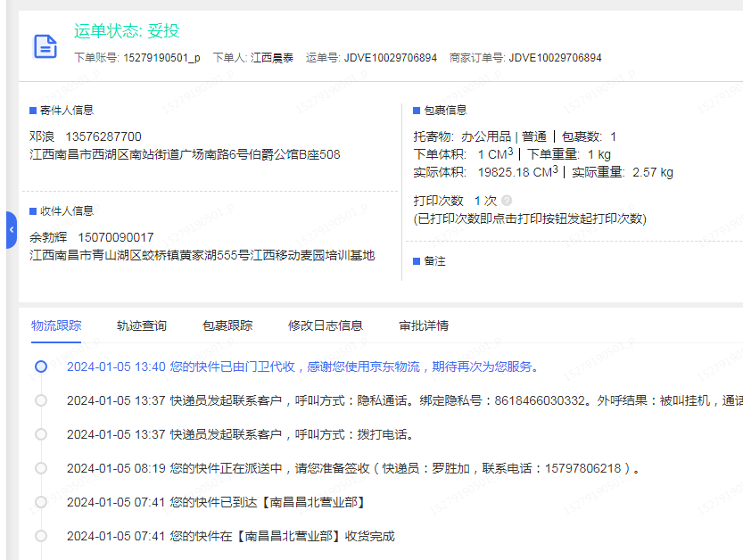Click the waybill document icon
The image size is (743, 560).
point(45,46)
